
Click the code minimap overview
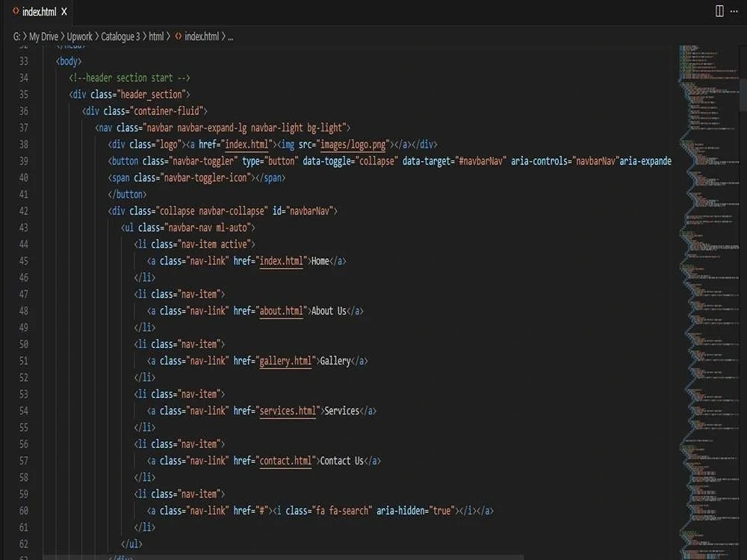click(709, 302)
